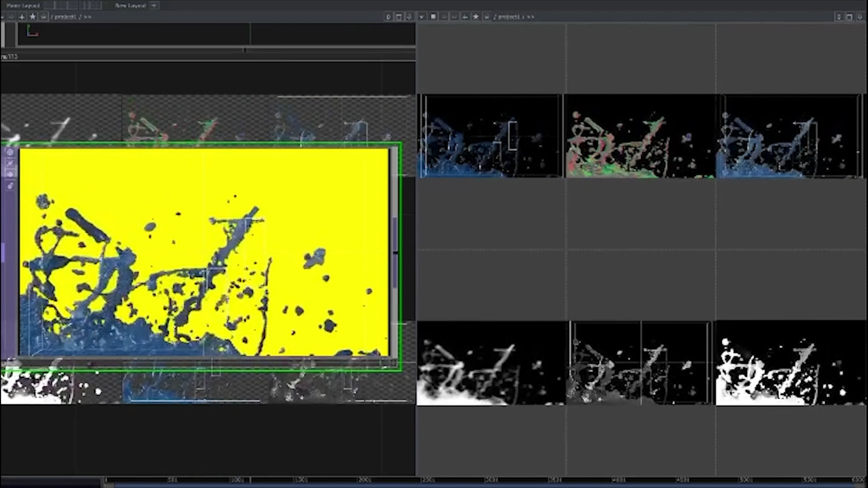868x488 pixels.
Task: Click the bottom icon in the purple viewer toolbar
Action: [x=10, y=186]
